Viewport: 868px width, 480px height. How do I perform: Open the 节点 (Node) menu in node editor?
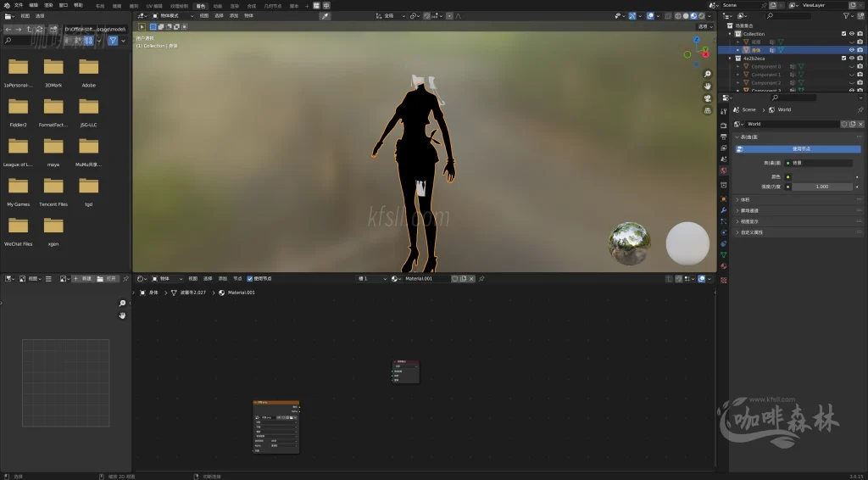pyautogui.click(x=237, y=278)
